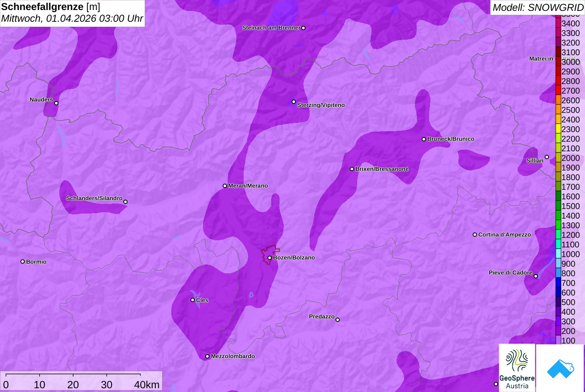Click the Brixen/Bressanone marker dot
585x392 pixels.
coord(352,169)
